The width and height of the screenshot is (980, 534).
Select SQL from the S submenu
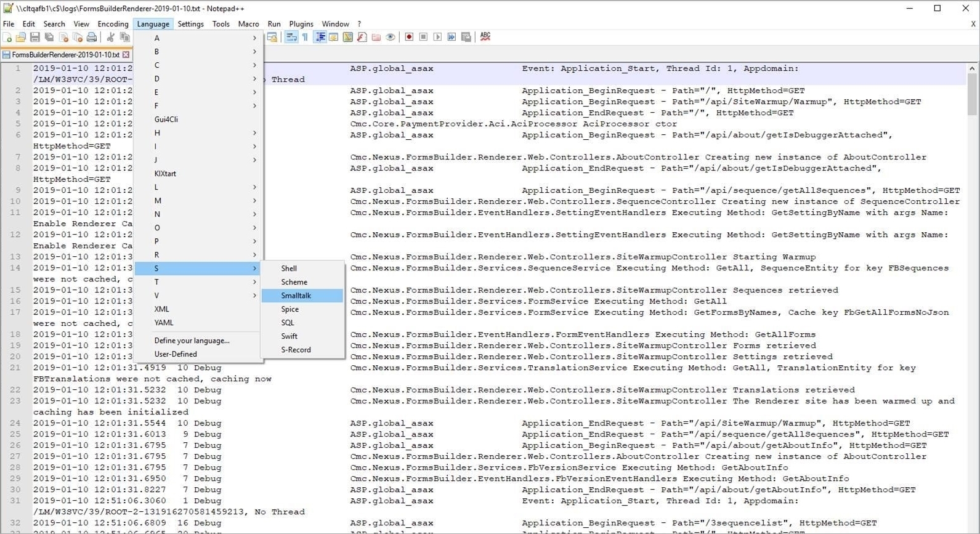pyautogui.click(x=288, y=323)
